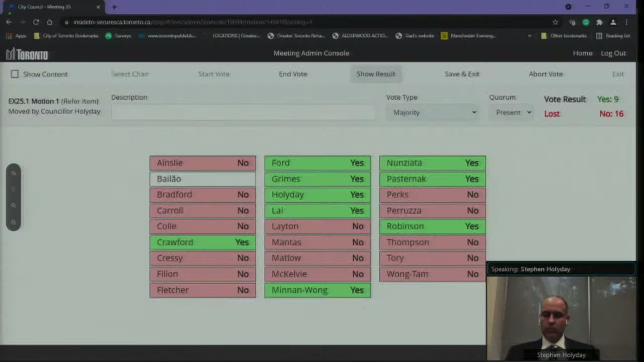Open the browser home page icon

click(x=49, y=22)
